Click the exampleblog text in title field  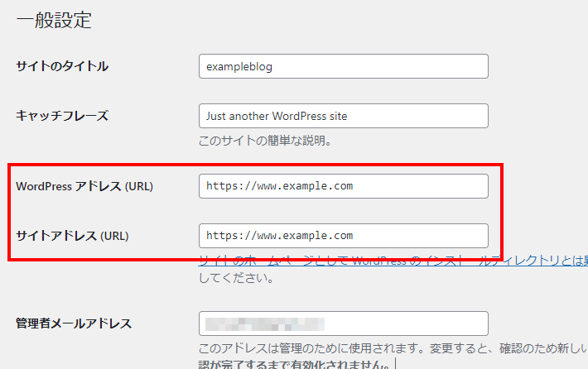(239, 67)
